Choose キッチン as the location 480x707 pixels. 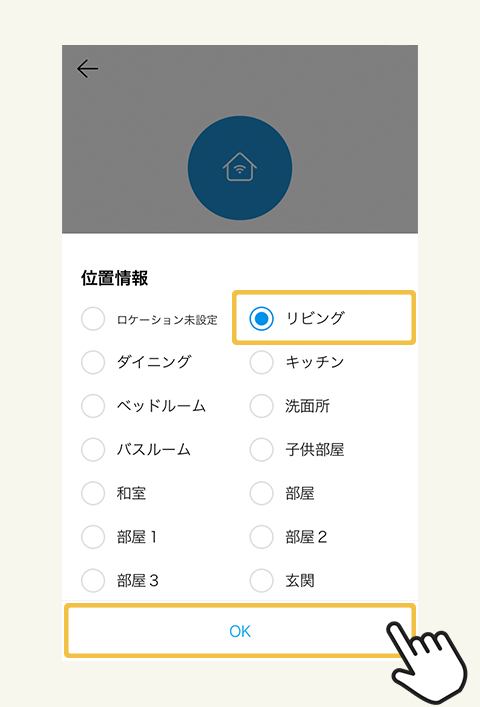point(261,362)
